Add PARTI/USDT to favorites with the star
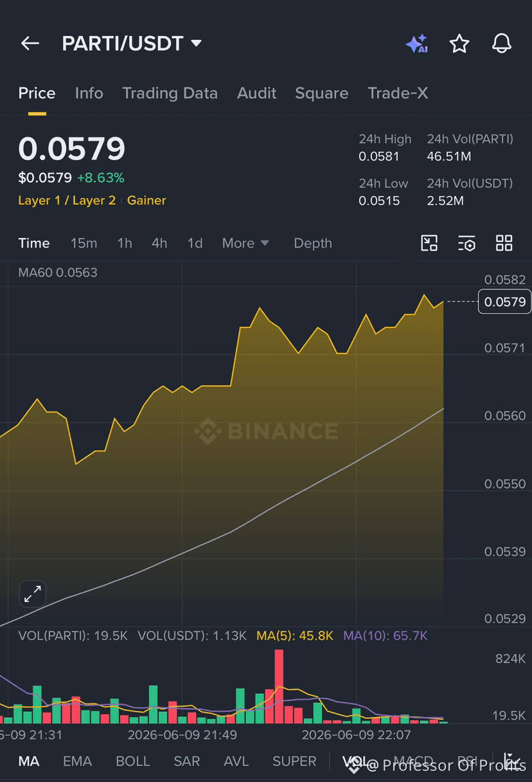Viewport: 532px width, 782px height. pos(459,44)
